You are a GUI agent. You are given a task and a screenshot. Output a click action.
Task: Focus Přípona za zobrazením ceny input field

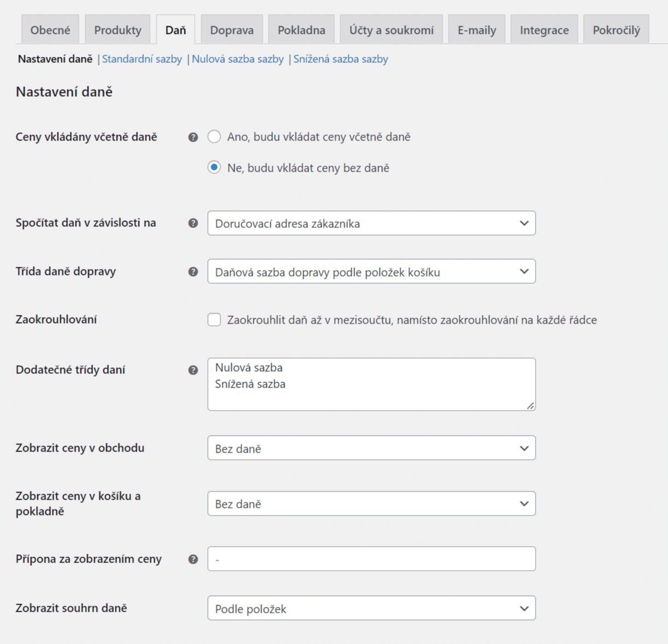[371, 559]
